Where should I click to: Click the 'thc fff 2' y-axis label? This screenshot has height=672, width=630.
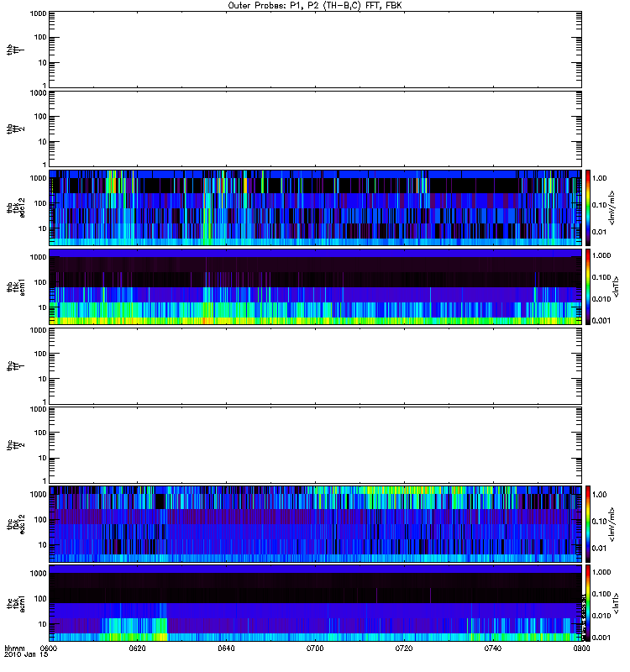(16, 445)
